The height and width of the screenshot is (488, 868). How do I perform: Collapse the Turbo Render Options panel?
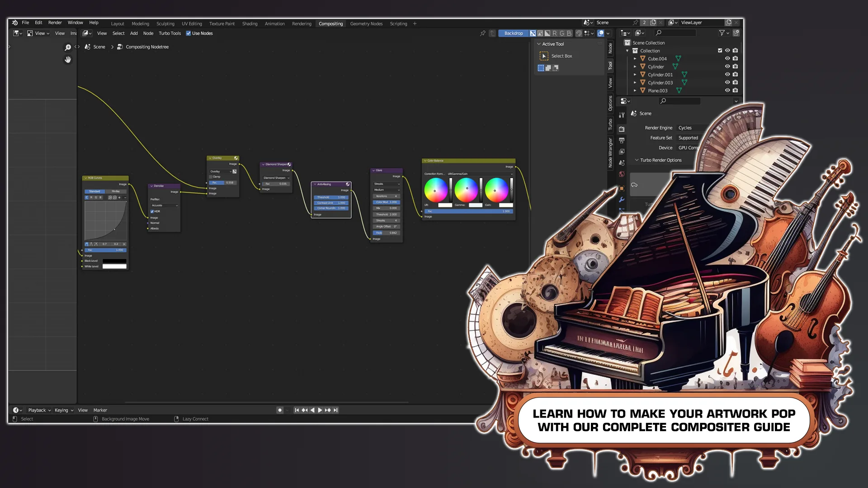click(x=637, y=160)
